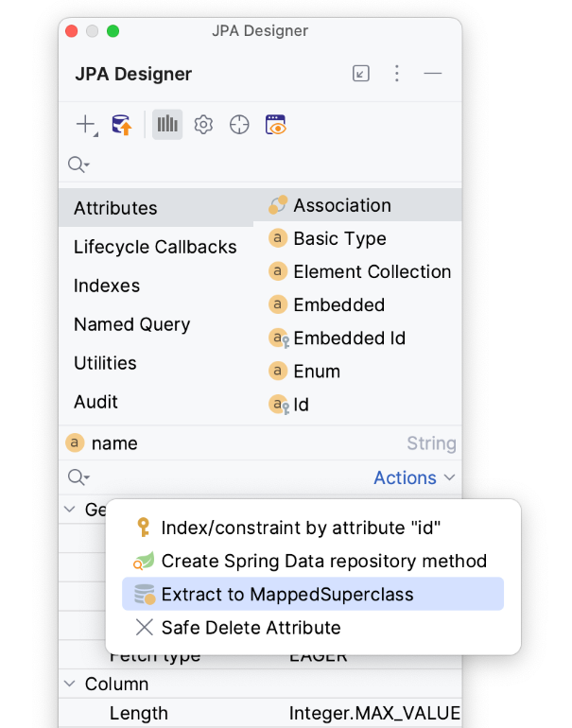This screenshot has width=572, height=728.
Task: Click the plus add button in toolbar
Action: tap(87, 125)
